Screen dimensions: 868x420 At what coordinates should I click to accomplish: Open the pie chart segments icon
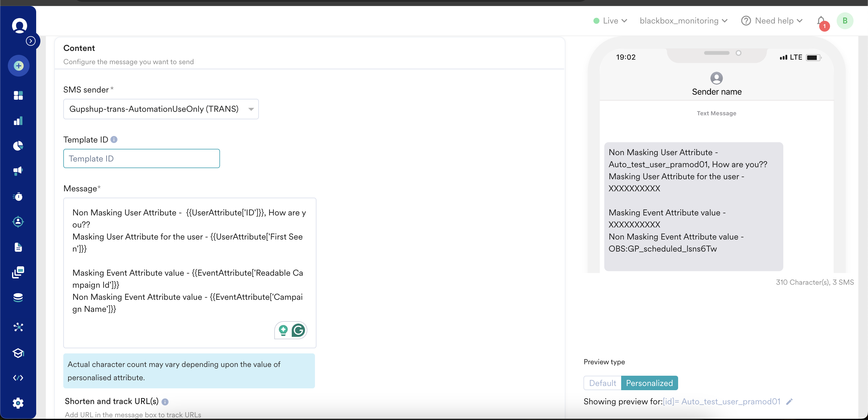click(x=18, y=146)
